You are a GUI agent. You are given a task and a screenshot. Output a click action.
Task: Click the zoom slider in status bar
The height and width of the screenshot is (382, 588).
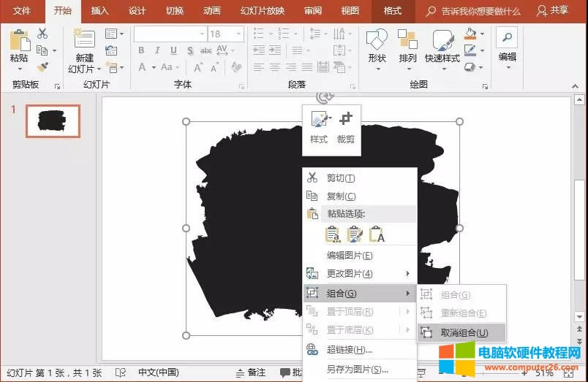tap(483, 373)
